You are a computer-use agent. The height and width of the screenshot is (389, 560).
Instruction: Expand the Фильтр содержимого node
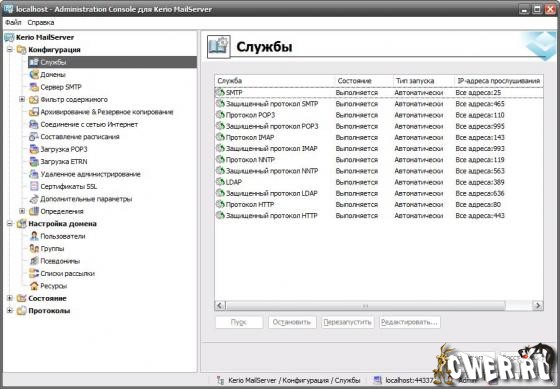pyautogui.click(x=22, y=99)
